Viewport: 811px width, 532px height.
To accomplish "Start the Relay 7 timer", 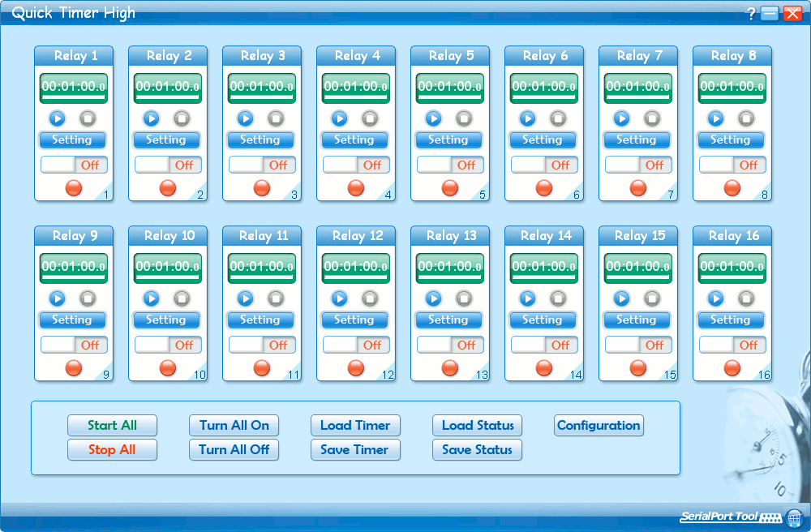I will (622, 119).
